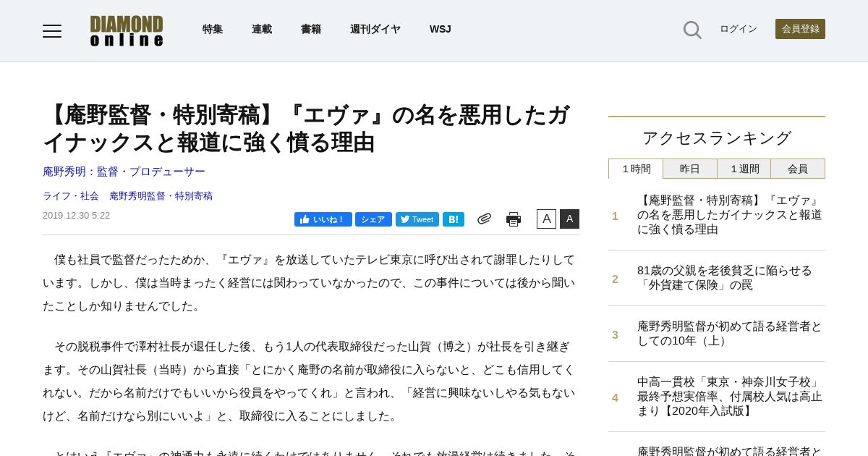This screenshot has width=868, height=456.
Task: Open the search magnifier icon
Action: coord(692,30)
